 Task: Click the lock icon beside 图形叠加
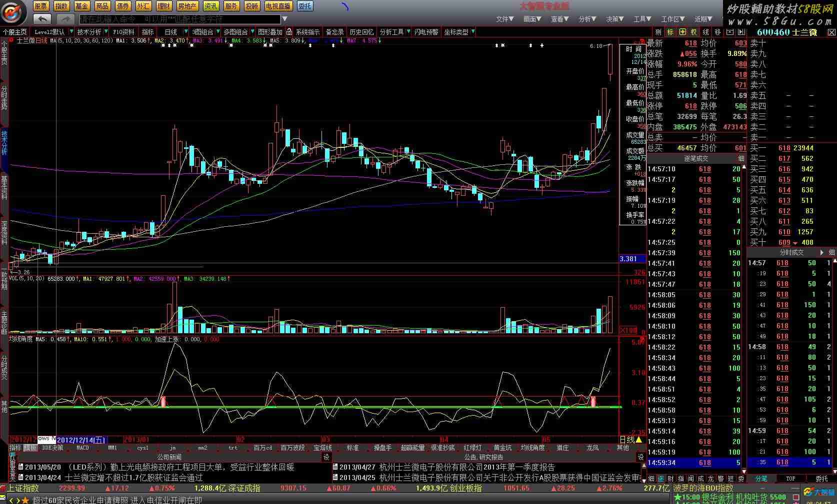289,32
